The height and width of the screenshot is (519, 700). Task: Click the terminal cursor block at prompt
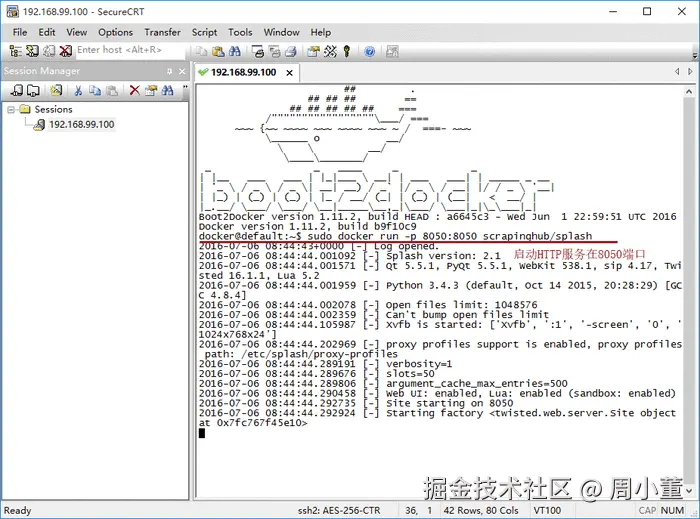pyautogui.click(x=202, y=433)
